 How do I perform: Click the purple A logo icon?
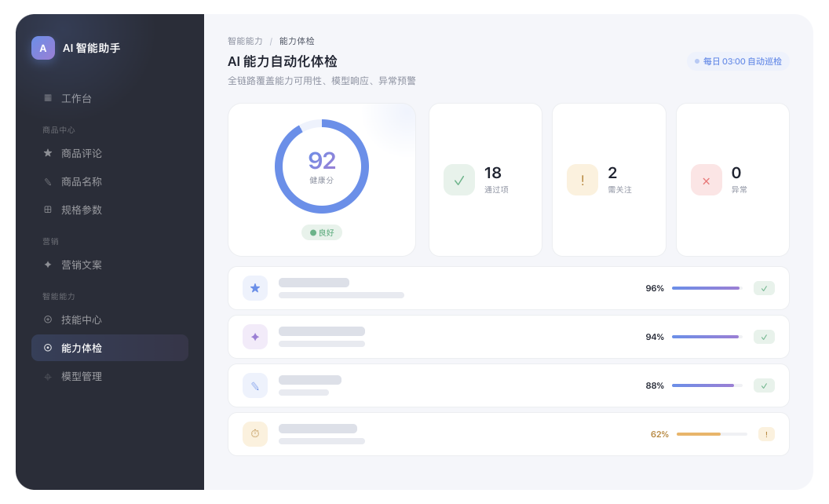tap(43, 48)
